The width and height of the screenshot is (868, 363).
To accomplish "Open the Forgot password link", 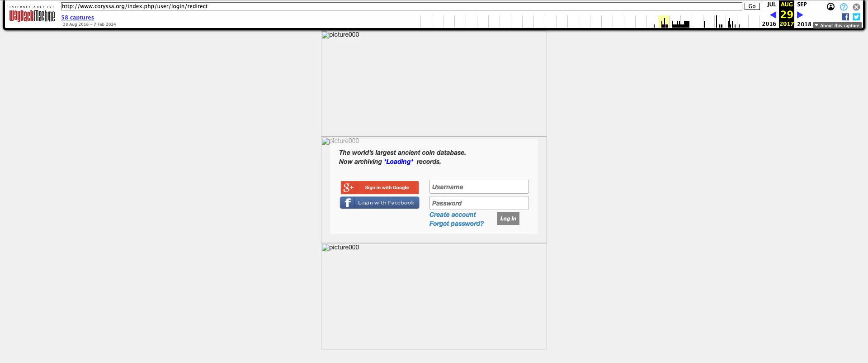I will pos(456,224).
